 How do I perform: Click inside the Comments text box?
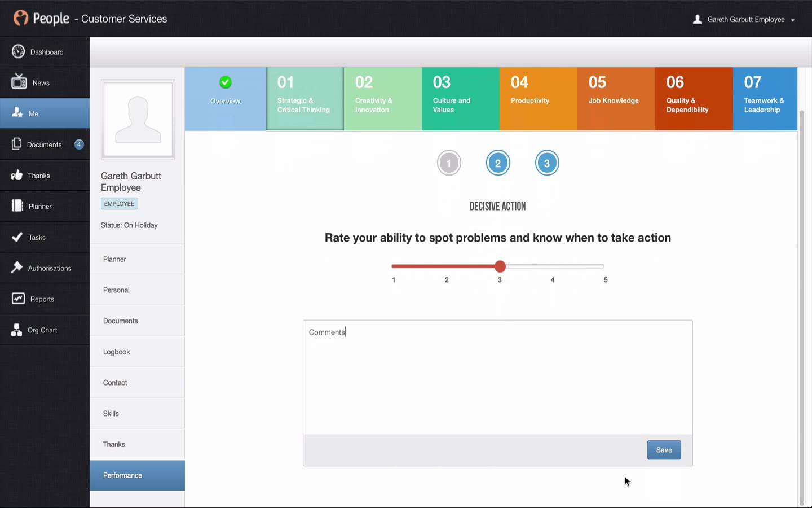click(x=497, y=377)
